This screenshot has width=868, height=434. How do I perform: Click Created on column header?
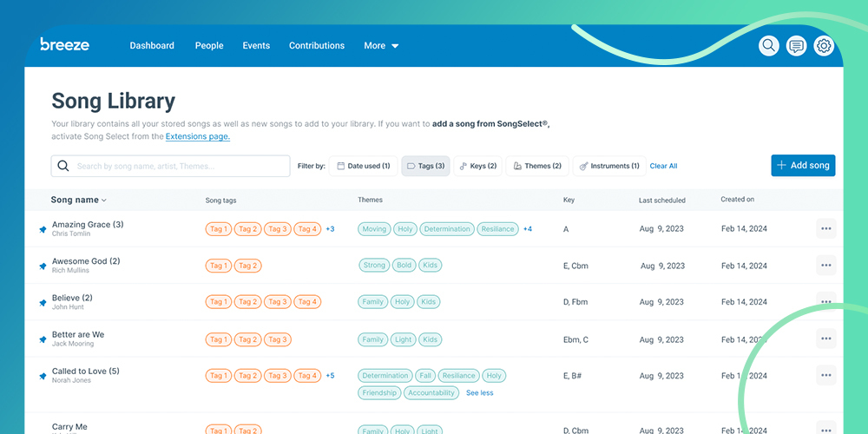(x=737, y=200)
